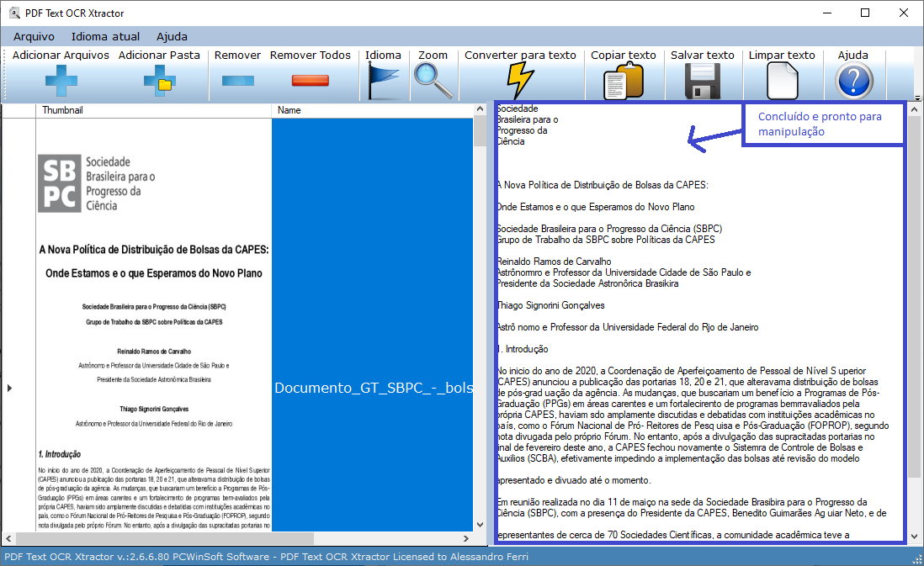Close the PDF Text OCR Xtractor window

click(x=903, y=13)
